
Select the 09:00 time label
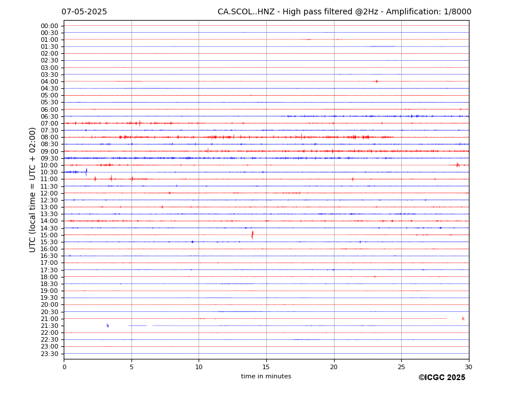click(x=49, y=151)
